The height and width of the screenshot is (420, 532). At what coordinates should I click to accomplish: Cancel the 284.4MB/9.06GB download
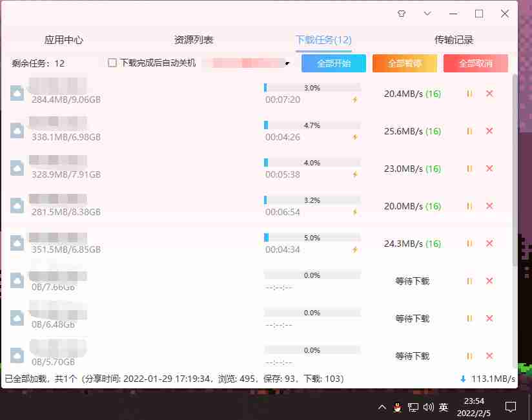[x=489, y=94]
